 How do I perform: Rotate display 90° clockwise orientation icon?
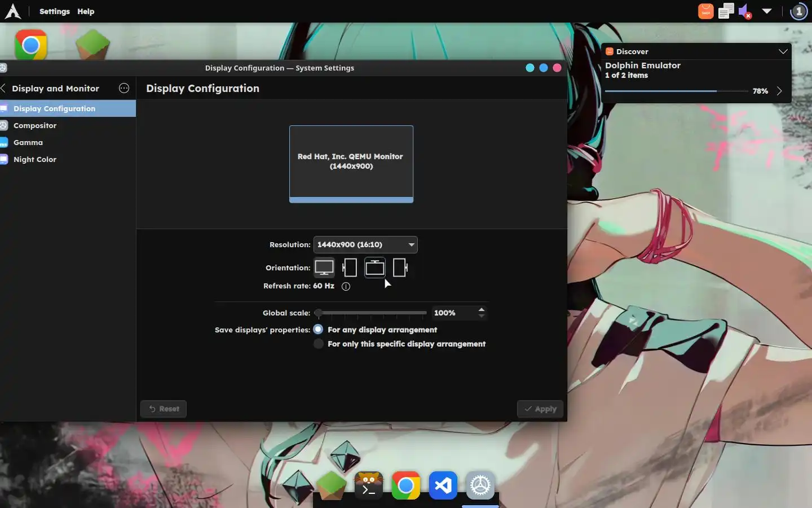(400, 268)
